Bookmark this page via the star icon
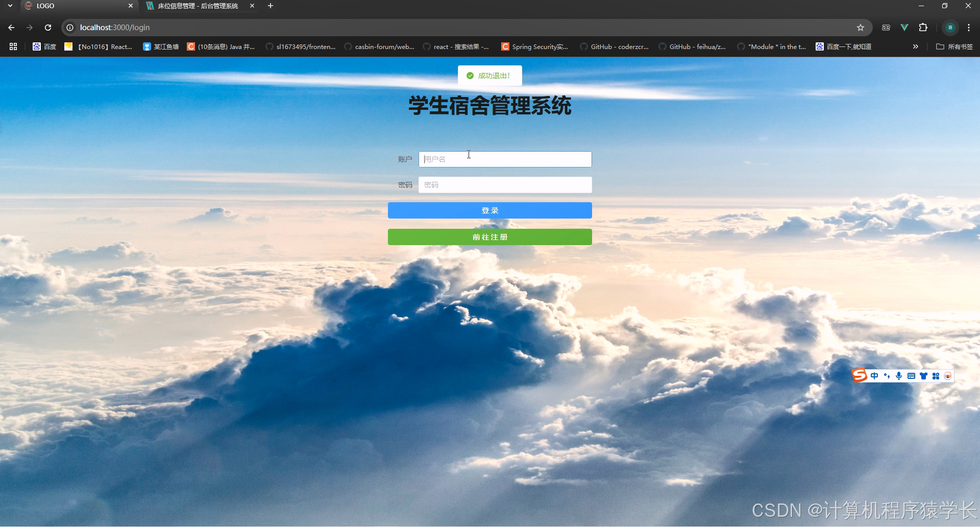980x527 pixels. click(861, 27)
